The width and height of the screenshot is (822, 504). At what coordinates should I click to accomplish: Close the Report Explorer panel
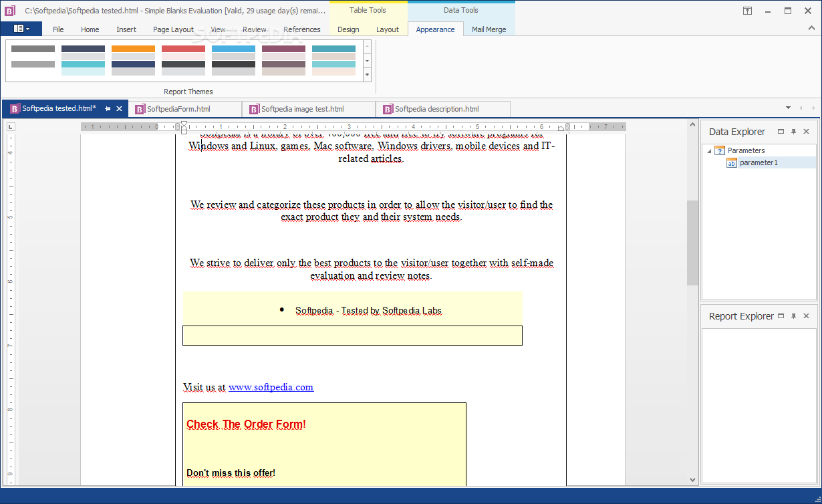click(x=806, y=316)
